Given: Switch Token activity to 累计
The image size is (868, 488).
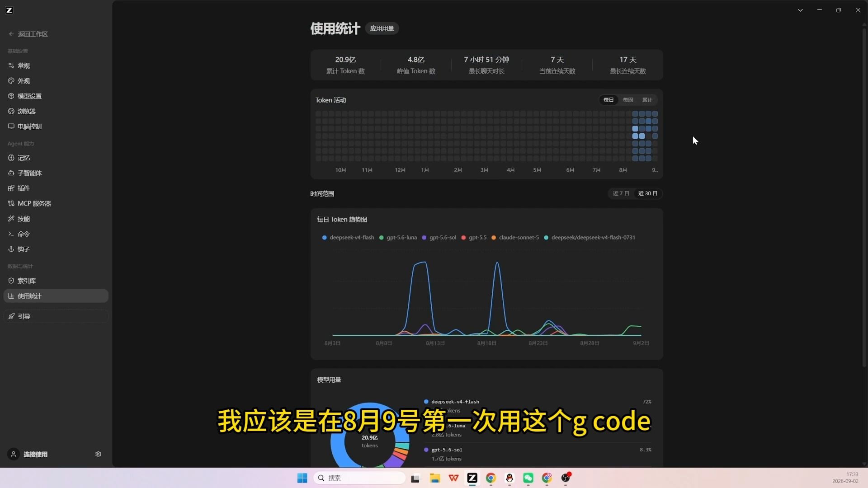Looking at the screenshot, I should coord(647,100).
